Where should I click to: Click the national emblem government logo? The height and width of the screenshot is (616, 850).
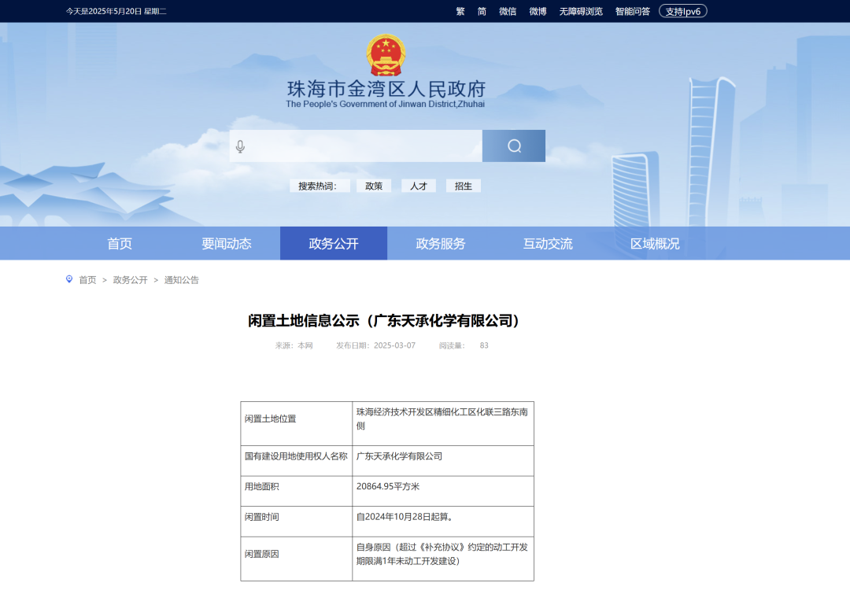pos(385,55)
